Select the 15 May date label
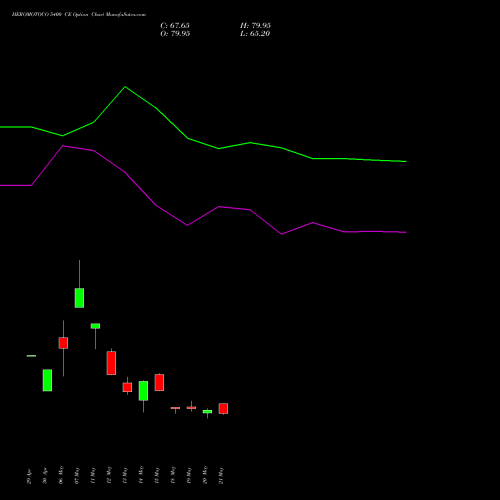500x500 pixels. [x=157, y=475]
